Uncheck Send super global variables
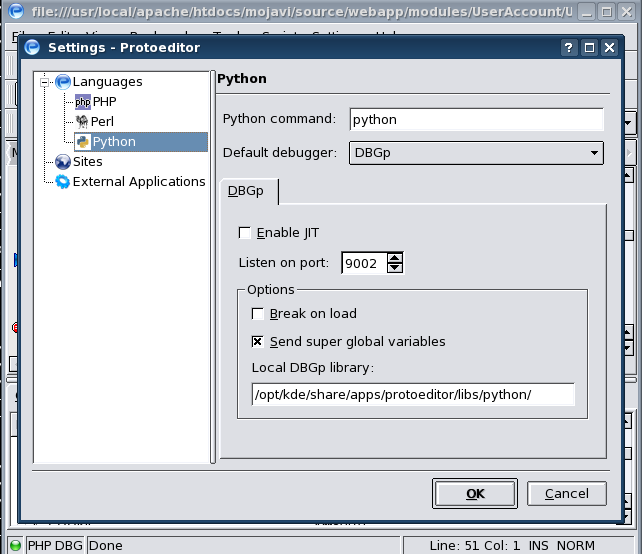Image resolution: width=642 pixels, height=554 pixels. [x=258, y=341]
